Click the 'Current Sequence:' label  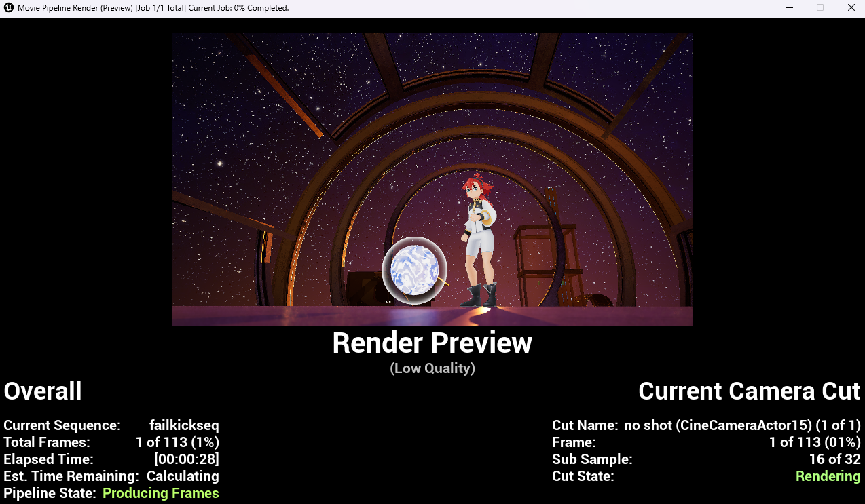pos(62,425)
